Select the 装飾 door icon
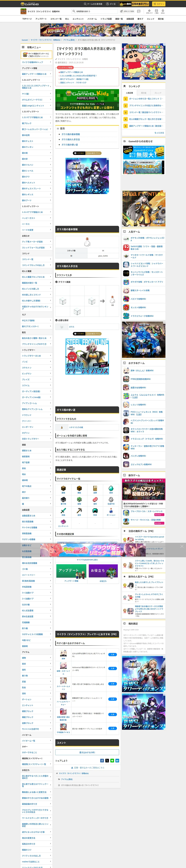186x868 pixels. click(95, 488)
